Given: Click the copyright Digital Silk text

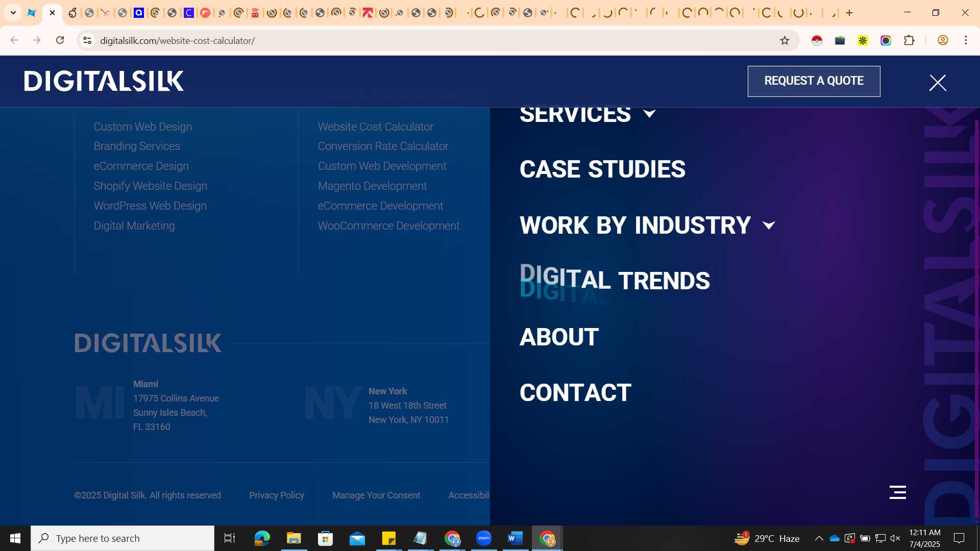Looking at the screenshot, I should (x=147, y=495).
